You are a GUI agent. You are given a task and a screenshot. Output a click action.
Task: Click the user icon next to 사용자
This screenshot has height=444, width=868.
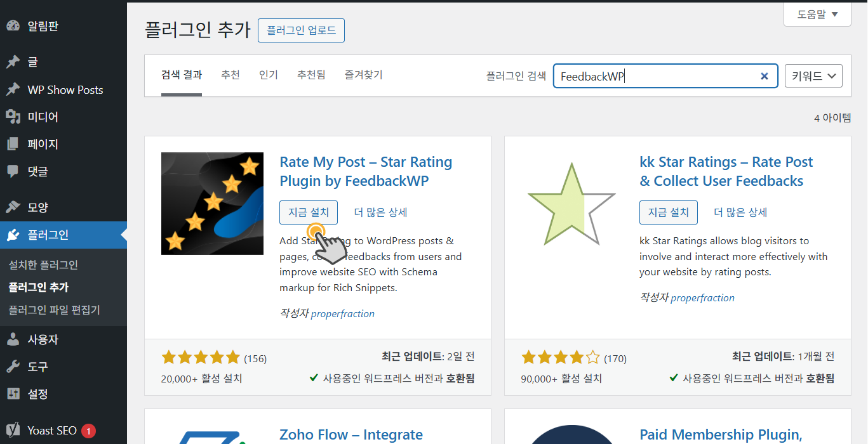[13, 339]
